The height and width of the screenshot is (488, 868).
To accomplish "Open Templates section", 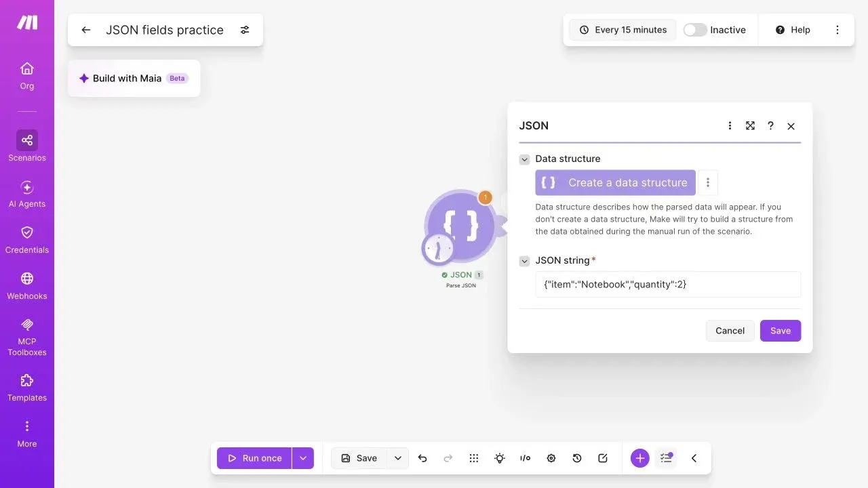I will tap(27, 388).
